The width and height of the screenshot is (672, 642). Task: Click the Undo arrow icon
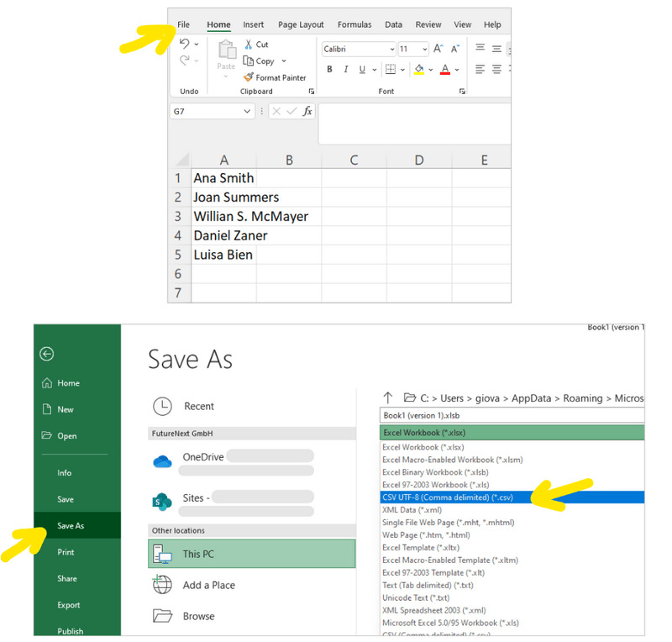(184, 45)
